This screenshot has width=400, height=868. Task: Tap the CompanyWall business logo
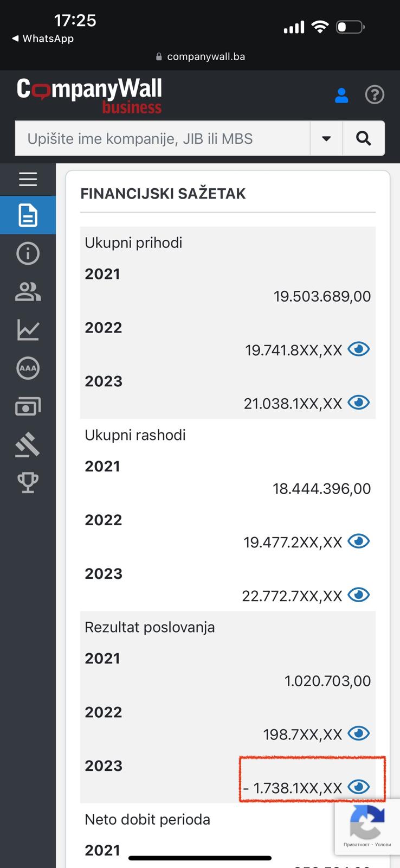[x=89, y=95]
